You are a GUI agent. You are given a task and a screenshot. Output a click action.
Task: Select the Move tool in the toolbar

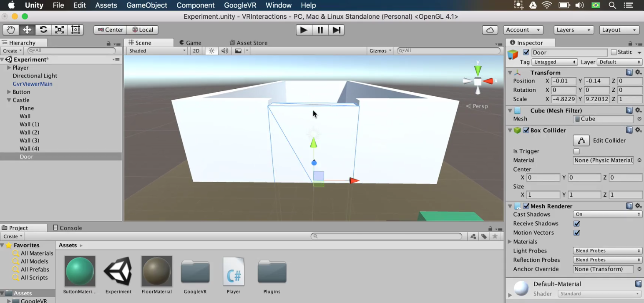tap(27, 30)
